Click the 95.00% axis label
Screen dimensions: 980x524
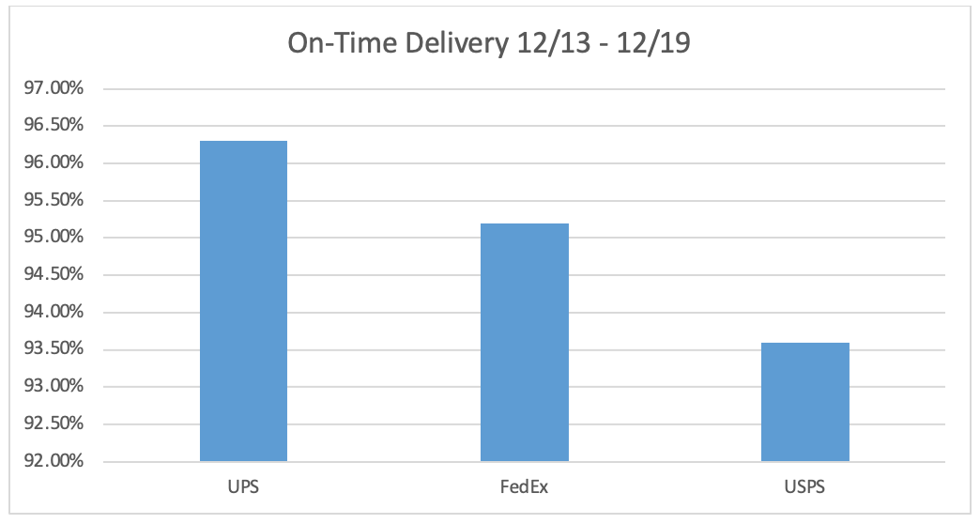(x=53, y=238)
